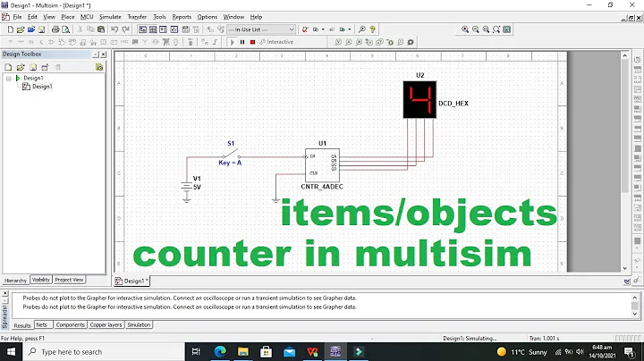Collapse the Design1 tree node
The image size is (644, 361).
point(9,78)
